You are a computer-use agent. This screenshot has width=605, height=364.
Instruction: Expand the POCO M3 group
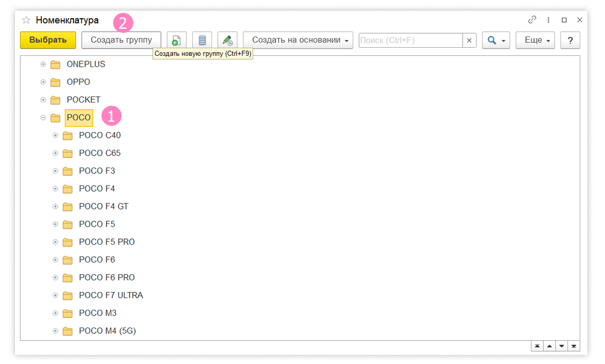pos(55,312)
